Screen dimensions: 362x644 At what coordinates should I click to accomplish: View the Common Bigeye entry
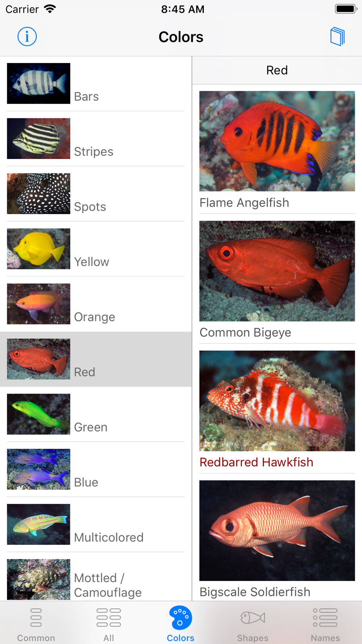277,282
